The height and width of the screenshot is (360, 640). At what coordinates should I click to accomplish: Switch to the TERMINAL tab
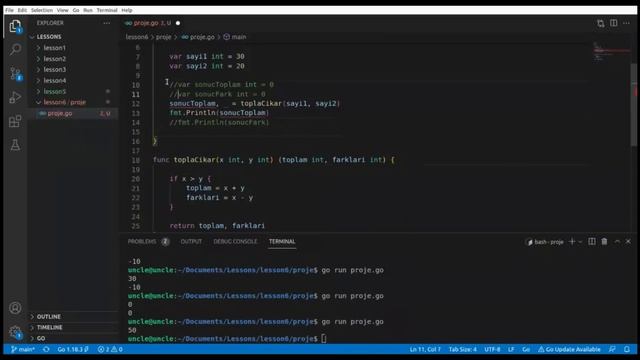coord(282,242)
